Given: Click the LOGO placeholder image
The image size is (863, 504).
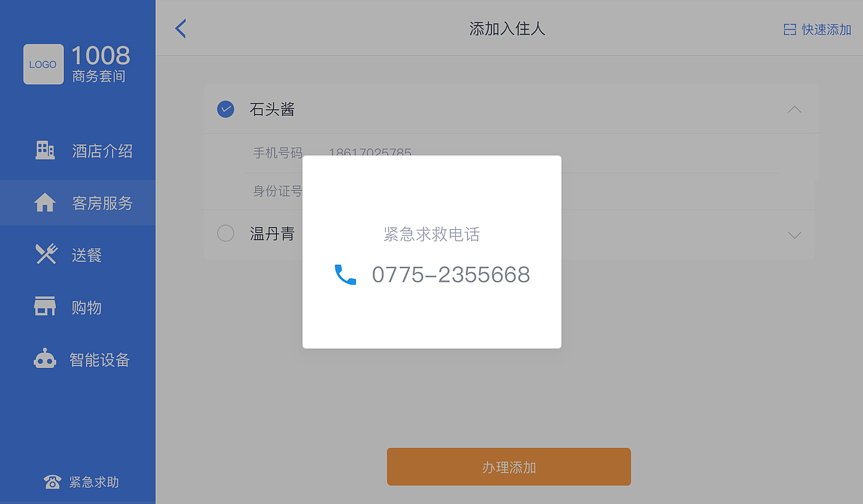Looking at the screenshot, I should (x=43, y=64).
